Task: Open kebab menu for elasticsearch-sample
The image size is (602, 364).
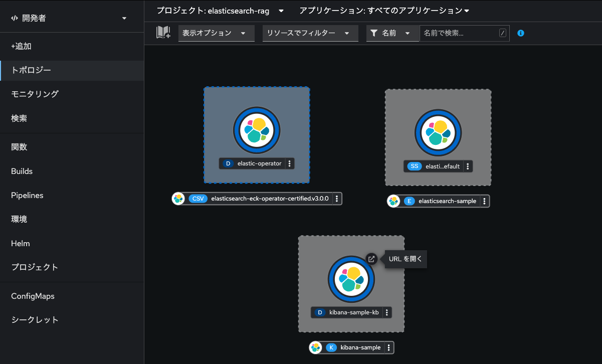Action: tap(484, 201)
